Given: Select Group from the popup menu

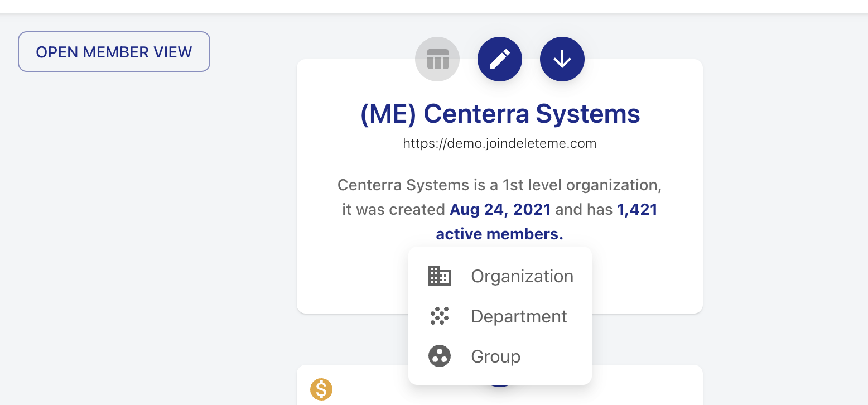Looking at the screenshot, I should tap(500, 356).
